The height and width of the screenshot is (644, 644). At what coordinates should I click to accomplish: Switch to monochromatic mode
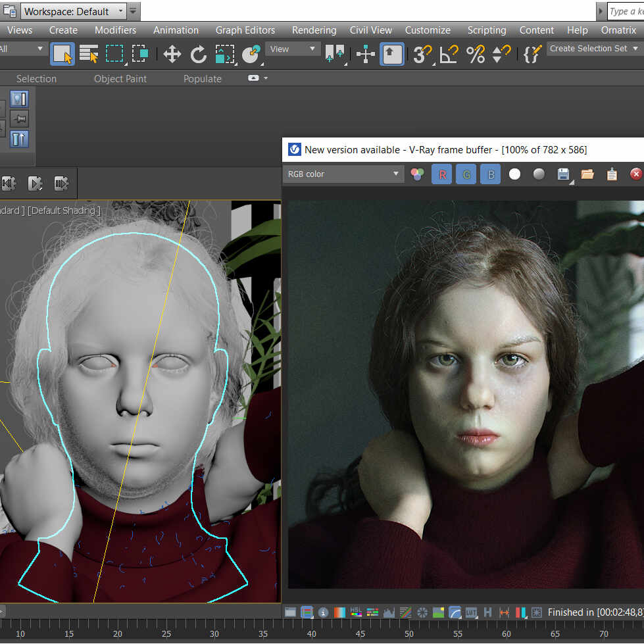pos(539,174)
